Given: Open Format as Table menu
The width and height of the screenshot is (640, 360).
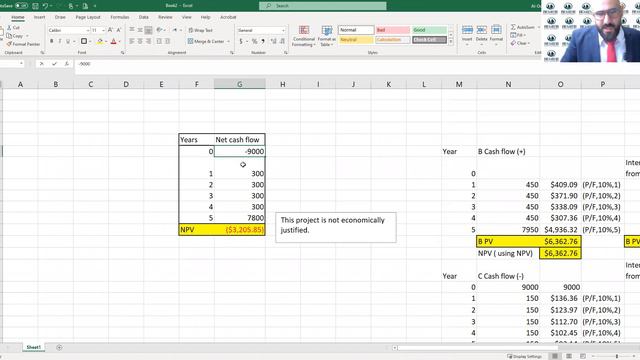Looking at the screenshot, I should click(327, 36).
